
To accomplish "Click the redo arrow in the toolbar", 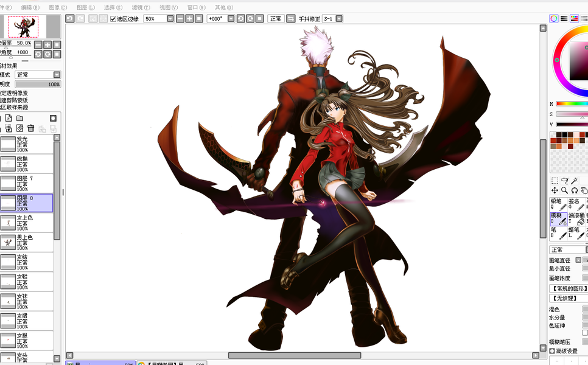I will tap(80, 19).
